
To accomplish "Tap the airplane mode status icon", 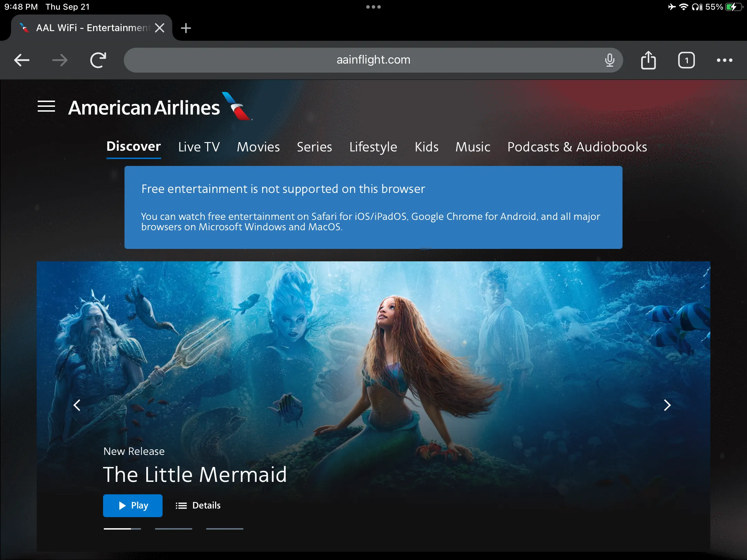I will (x=672, y=7).
